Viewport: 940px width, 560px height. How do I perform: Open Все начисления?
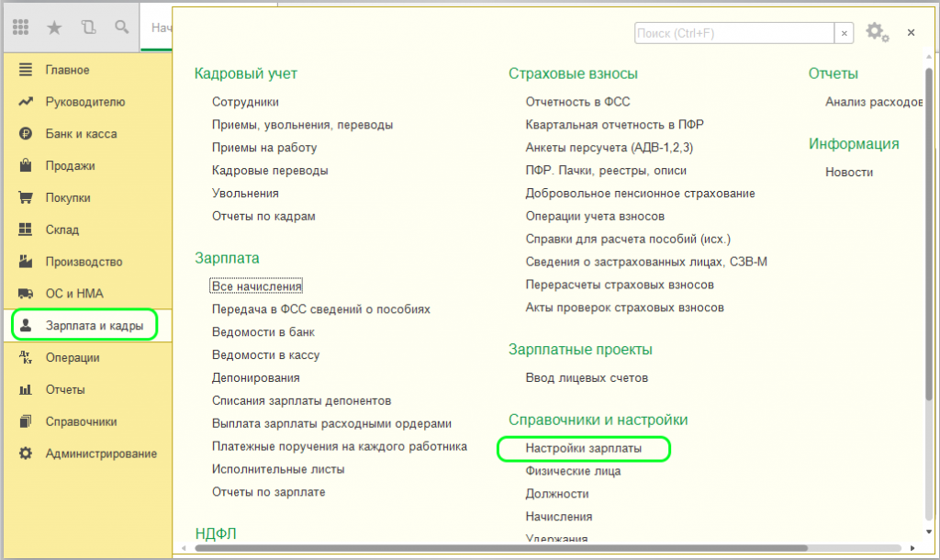pyautogui.click(x=256, y=286)
